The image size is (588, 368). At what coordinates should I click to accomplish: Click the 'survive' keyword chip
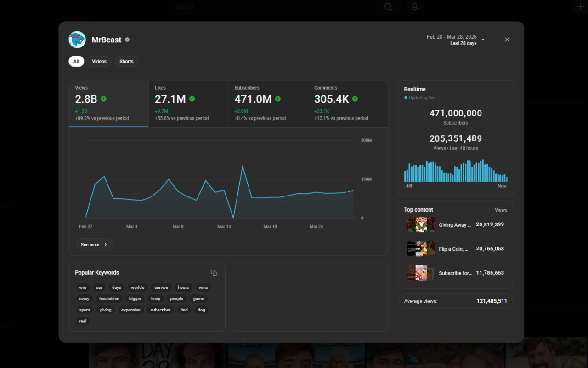click(x=161, y=287)
